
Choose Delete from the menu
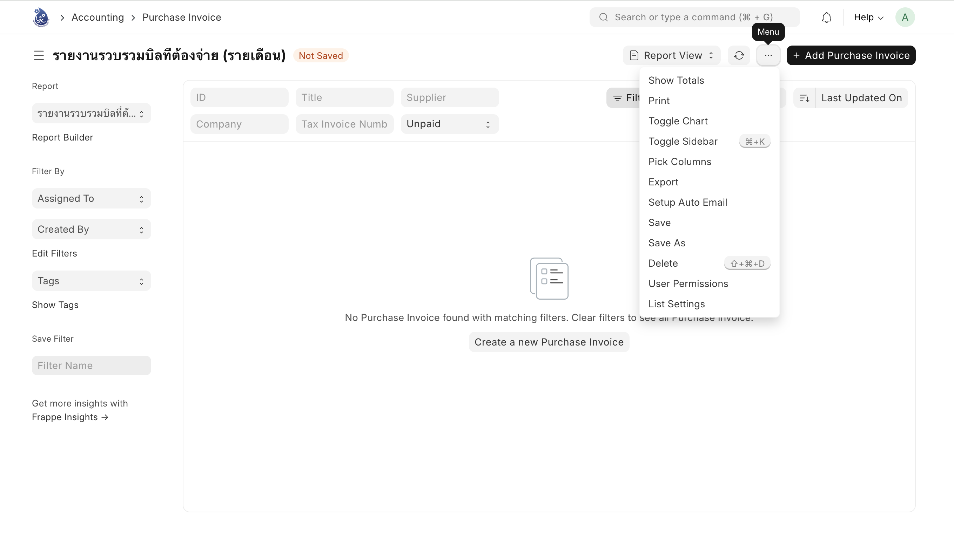(x=709, y=263)
